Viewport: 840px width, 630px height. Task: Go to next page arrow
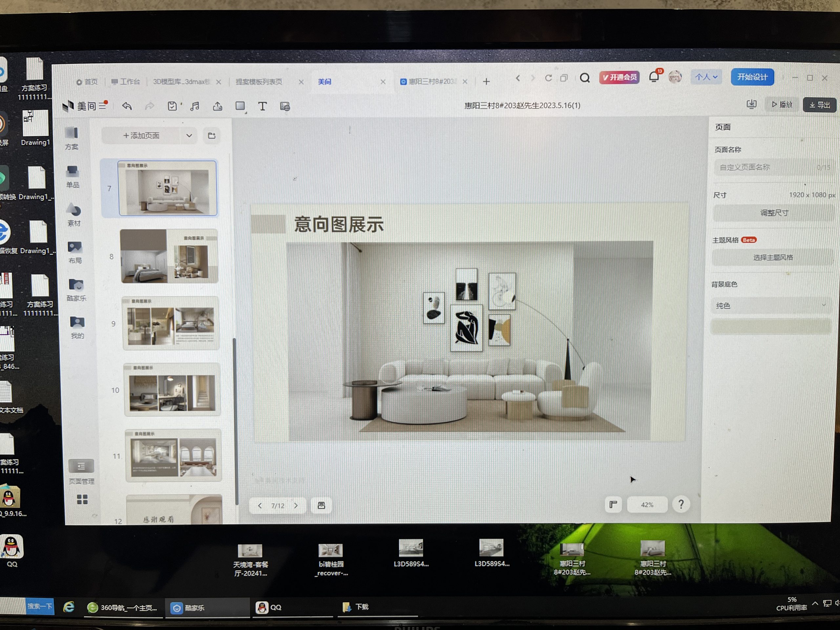296,505
